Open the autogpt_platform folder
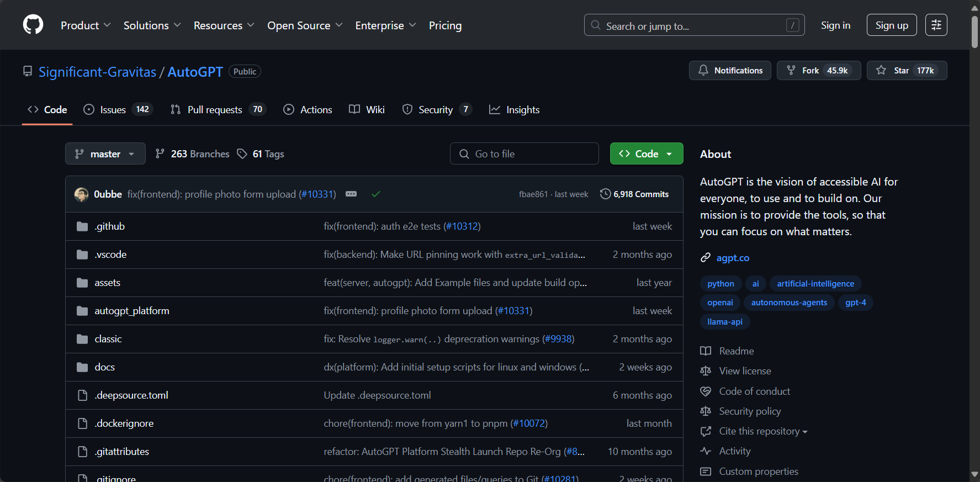This screenshot has height=482, width=980. 132,311
